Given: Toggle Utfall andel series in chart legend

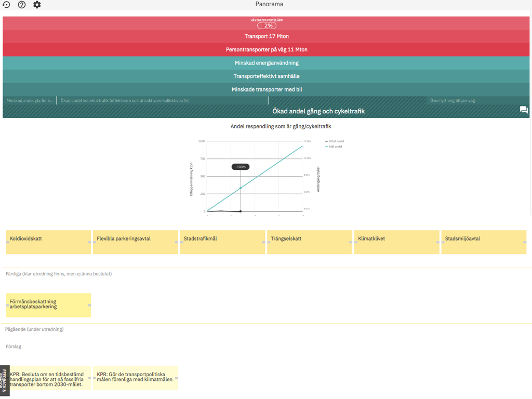Looking at the screenshot, I should tap(336, 141).
